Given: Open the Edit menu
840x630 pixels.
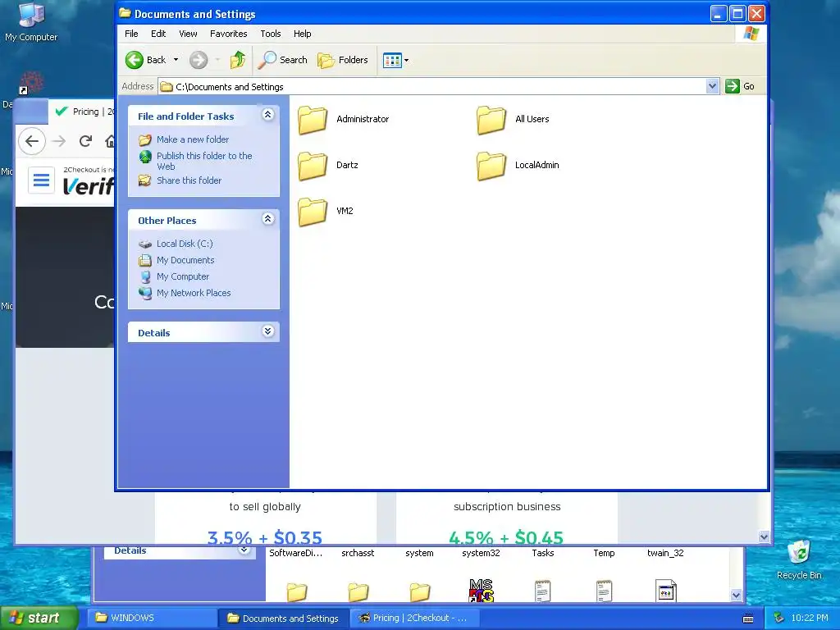Looking at the screenshot, I should (x=158, y=34).
